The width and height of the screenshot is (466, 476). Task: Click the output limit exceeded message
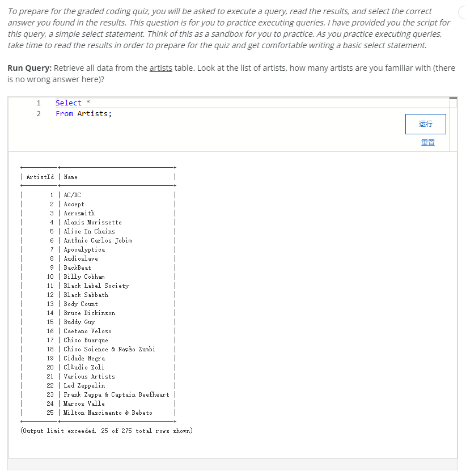pyautogui.click(x=105, y=431)
